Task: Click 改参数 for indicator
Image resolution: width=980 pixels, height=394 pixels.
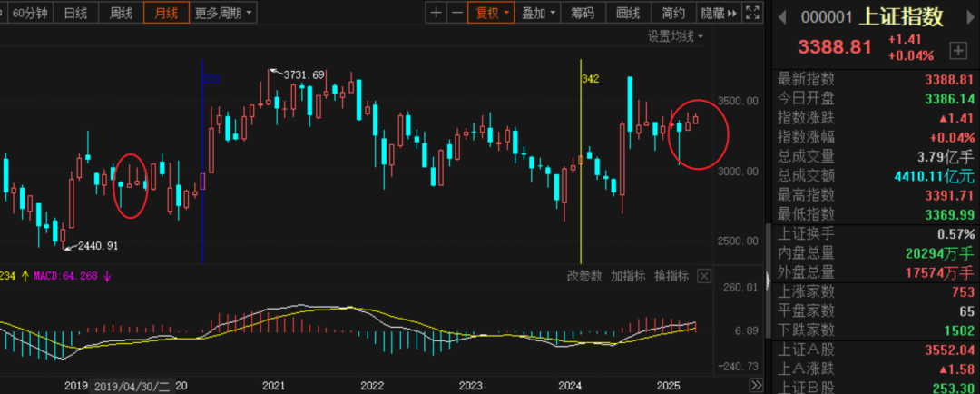Action: (x=583, y=276)
